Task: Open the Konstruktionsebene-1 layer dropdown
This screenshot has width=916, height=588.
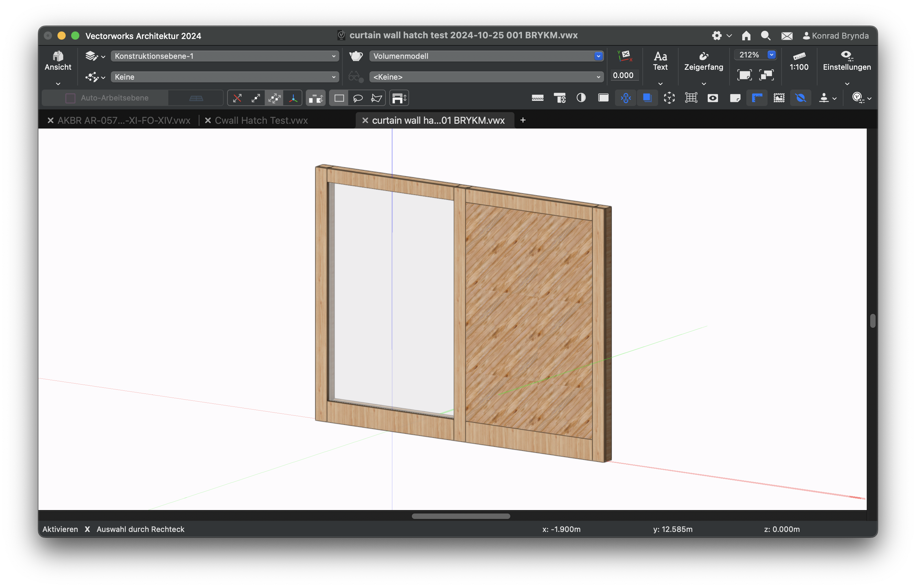Action: 225,56
